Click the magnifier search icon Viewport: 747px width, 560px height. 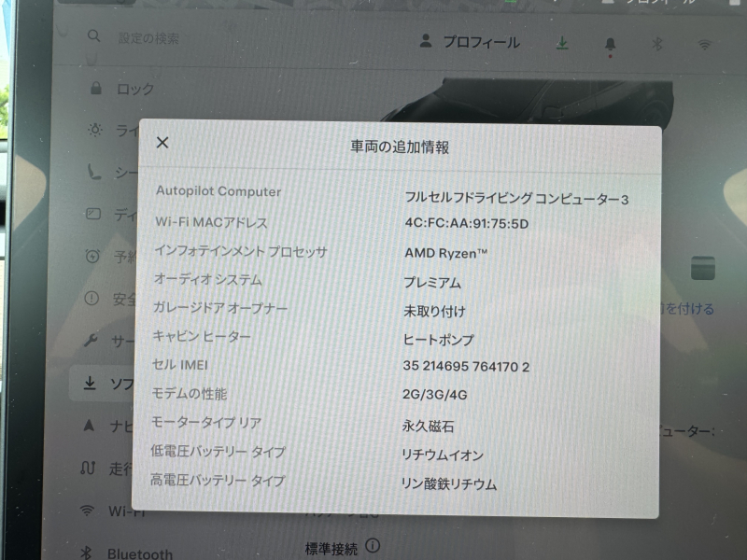point(94,36)
